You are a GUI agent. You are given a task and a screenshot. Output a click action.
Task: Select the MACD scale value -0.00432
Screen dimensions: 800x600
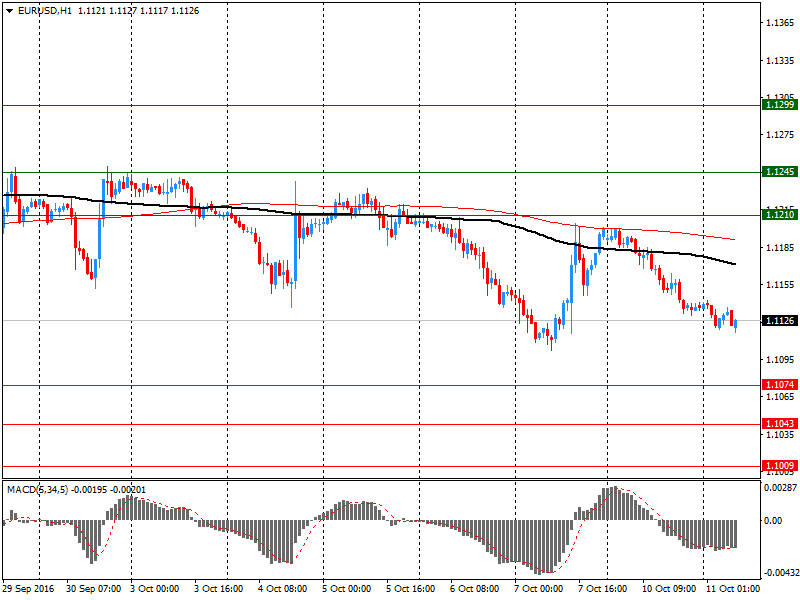pos(781,573)
